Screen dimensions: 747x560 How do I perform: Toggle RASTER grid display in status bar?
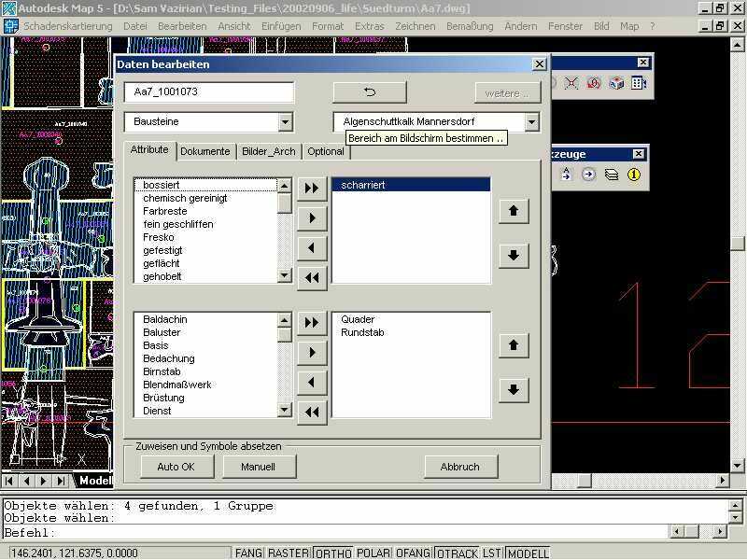(x=289, y=553)
